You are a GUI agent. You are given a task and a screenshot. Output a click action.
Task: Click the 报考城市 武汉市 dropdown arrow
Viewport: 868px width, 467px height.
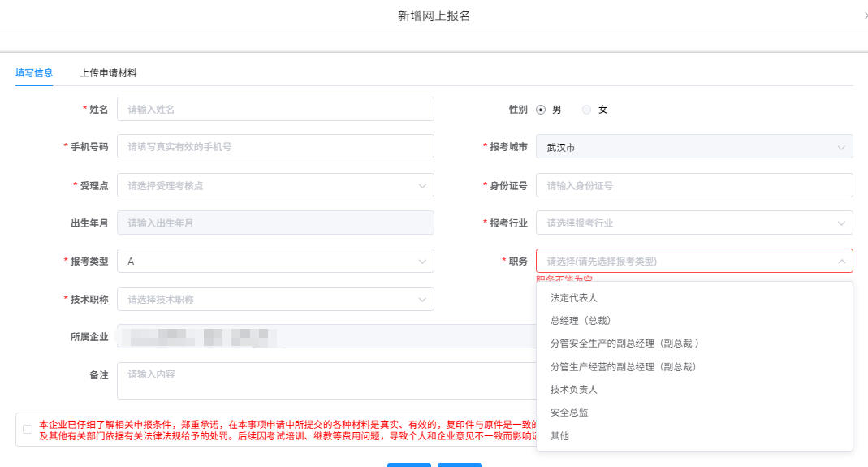pos(841,148)
